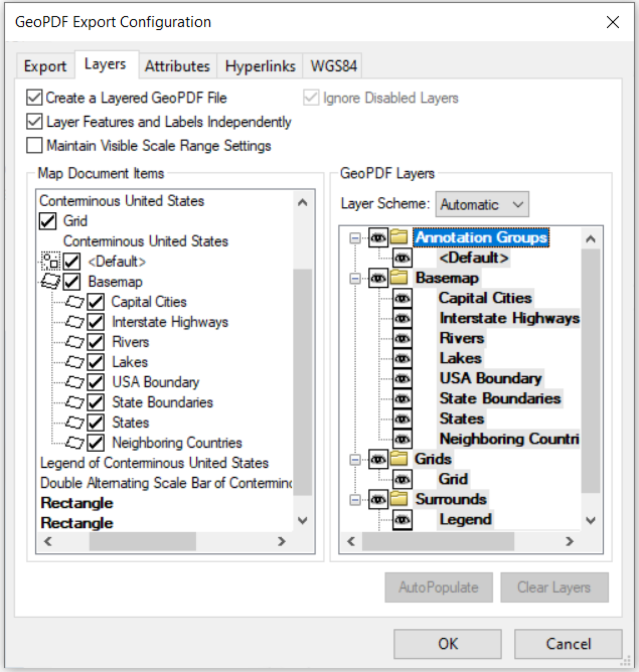
Task: Toggle eye icon for State Boundaries GeoPDF layer
Action: tap(402, 398)
